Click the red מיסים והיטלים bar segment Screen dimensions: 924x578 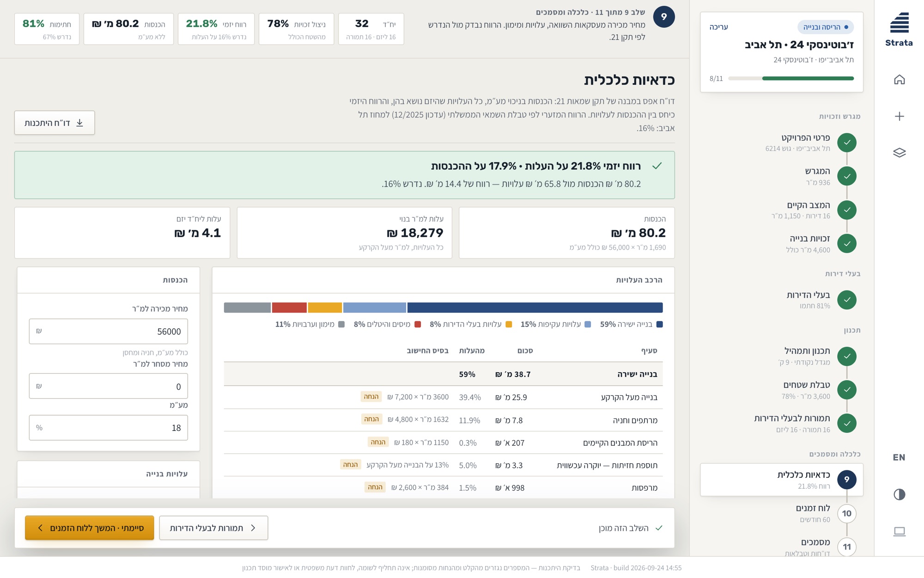289,307
